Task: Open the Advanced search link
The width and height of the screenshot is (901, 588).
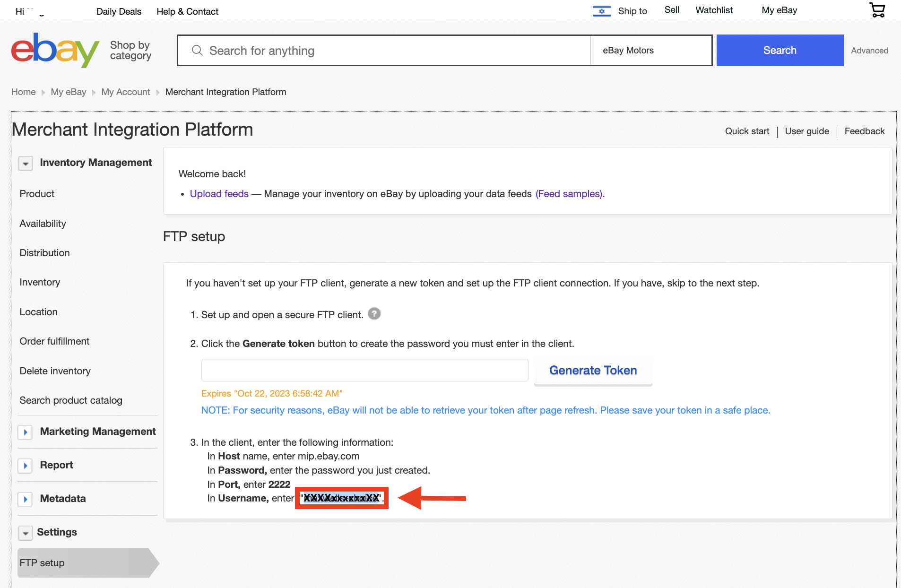Action: (x=869, y=51)
